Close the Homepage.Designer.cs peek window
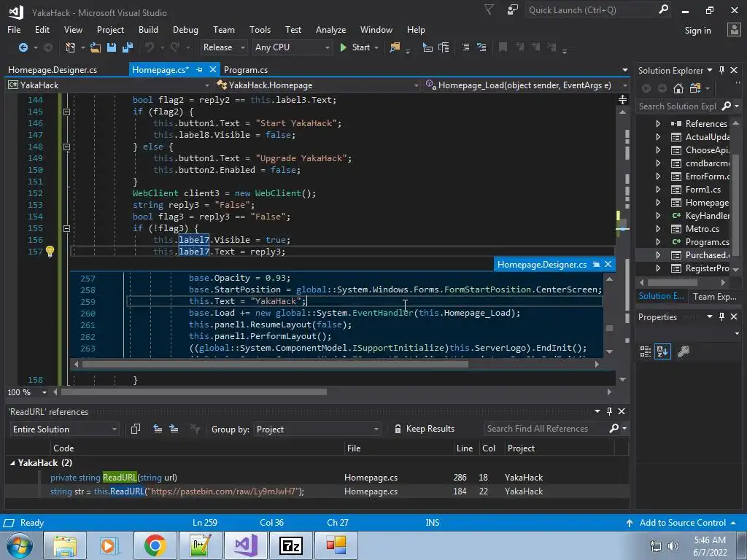The width and height of the screenshot is (747, 560). click(608, 264)
